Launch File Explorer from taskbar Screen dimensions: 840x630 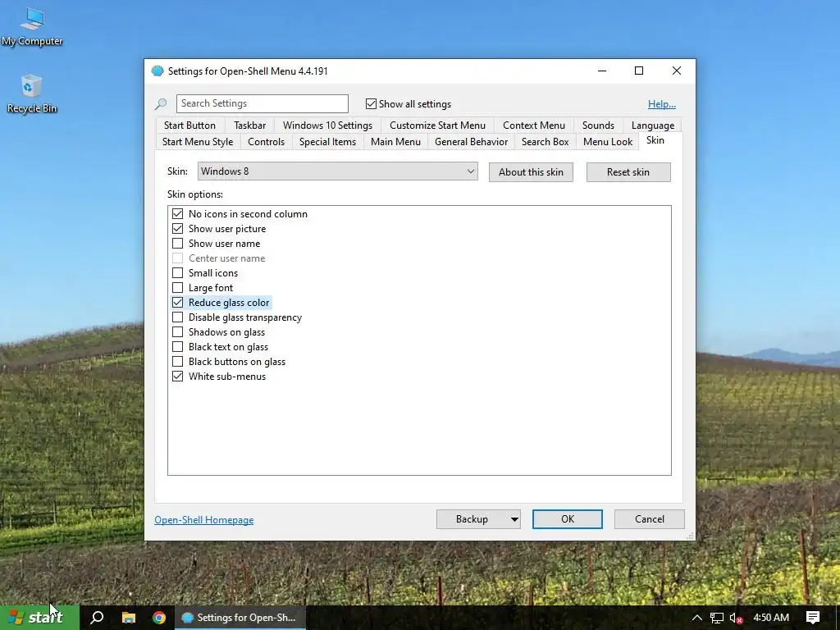click(129, 618)
